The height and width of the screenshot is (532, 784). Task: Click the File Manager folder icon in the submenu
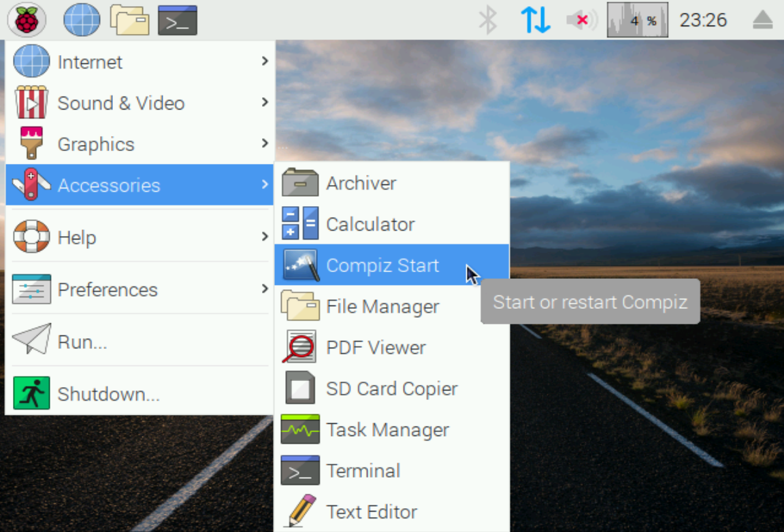pyautogui.click(x=300, y=305)
